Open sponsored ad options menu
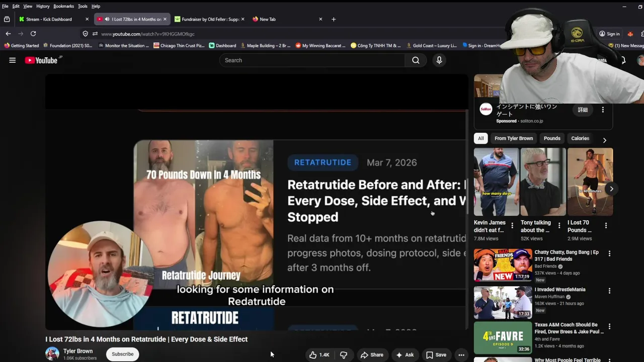This screenshot has height=362, width=644. 603,110
